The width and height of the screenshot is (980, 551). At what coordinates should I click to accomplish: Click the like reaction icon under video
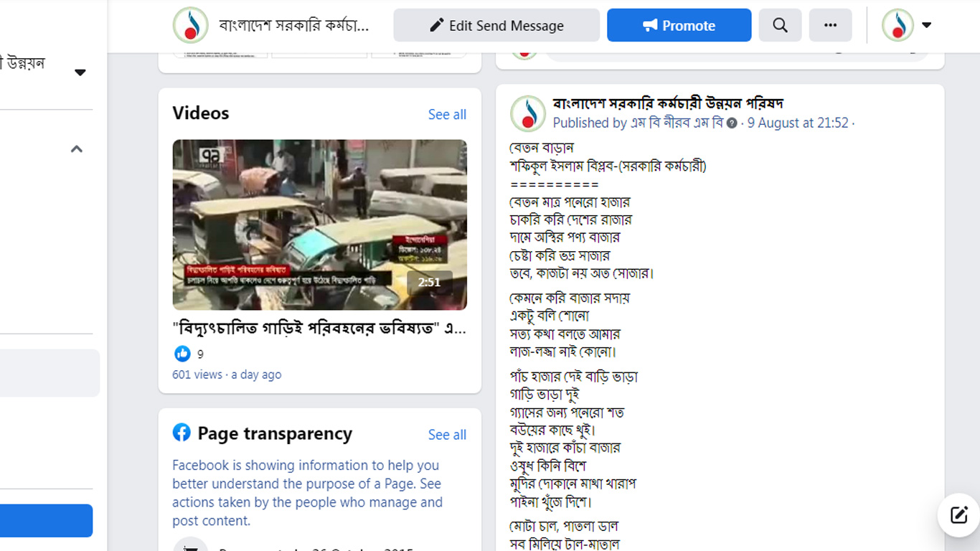click(182, 353)
